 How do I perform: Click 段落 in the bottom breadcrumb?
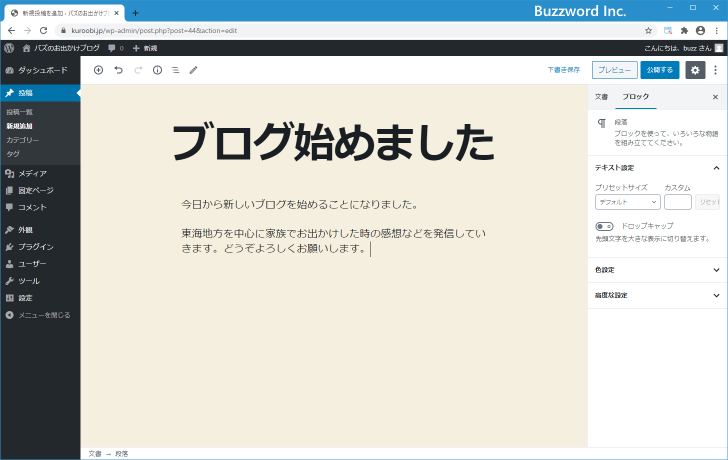click(x=122, y=454)
